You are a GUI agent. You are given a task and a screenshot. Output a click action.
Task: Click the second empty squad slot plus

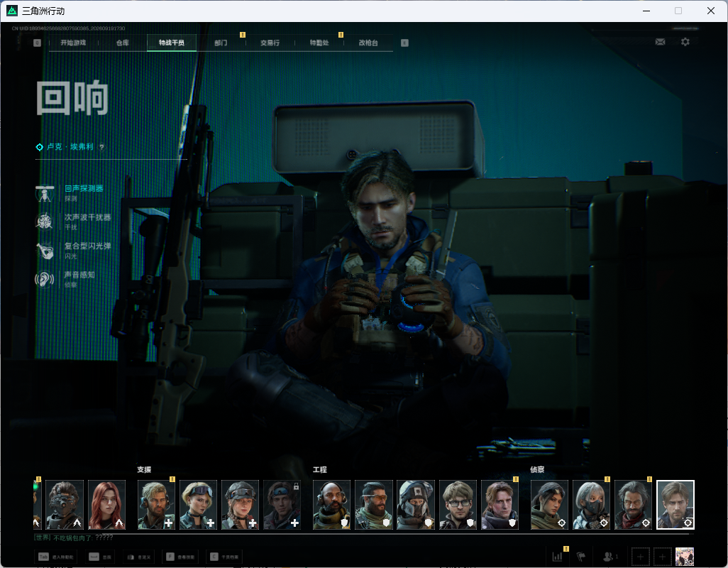tap(663, 557)
